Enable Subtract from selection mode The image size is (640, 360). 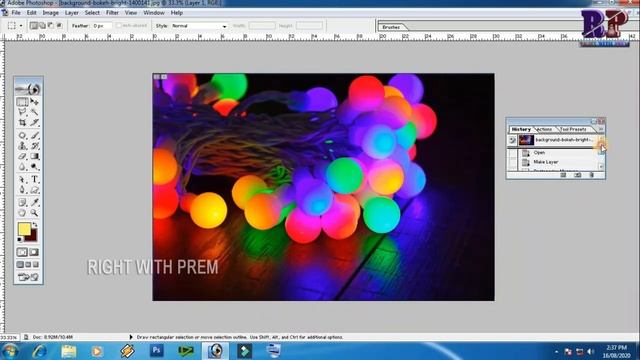pyautogui.click(x=51, y=25)
